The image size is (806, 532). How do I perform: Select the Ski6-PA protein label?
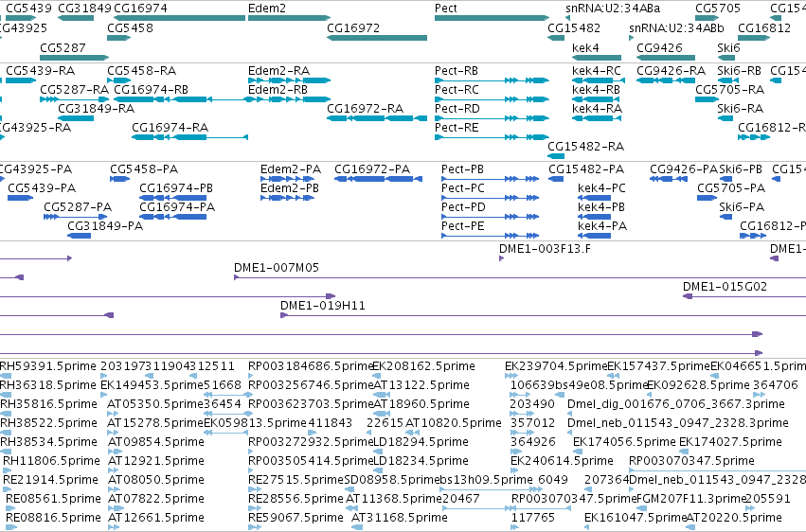click(x=742, y=207)
